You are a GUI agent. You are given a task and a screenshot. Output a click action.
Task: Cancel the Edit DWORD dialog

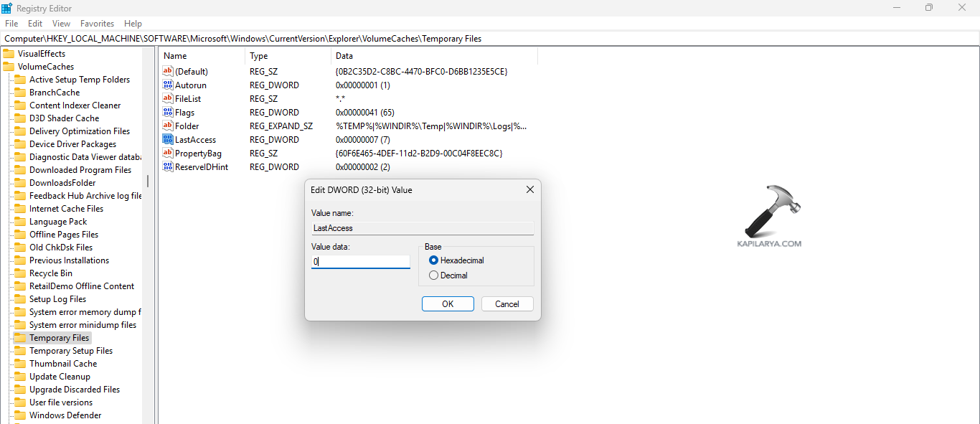pyautogui.click(x=507, y=304)
